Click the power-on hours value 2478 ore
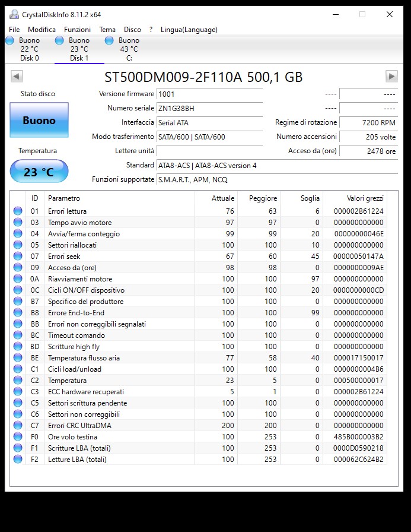The height and width of the screenshot is (532, 411). tap(368, 151)
